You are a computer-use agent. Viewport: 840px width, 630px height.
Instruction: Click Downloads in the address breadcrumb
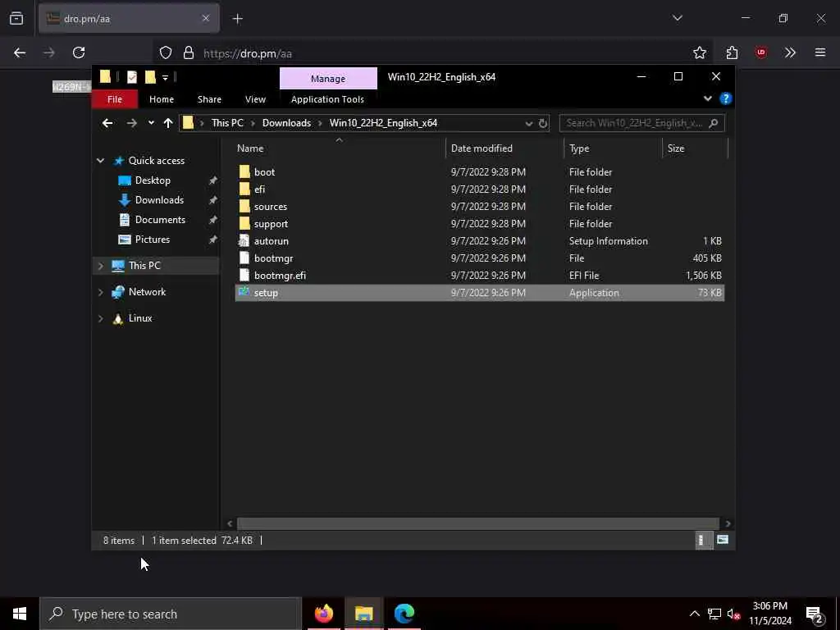pos(286,123)
